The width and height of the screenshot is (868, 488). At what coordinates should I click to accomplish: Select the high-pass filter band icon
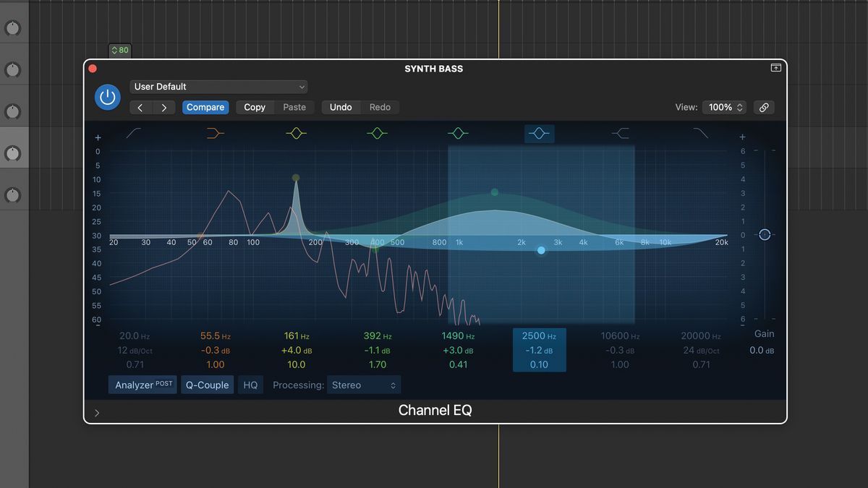click(134, 132)
